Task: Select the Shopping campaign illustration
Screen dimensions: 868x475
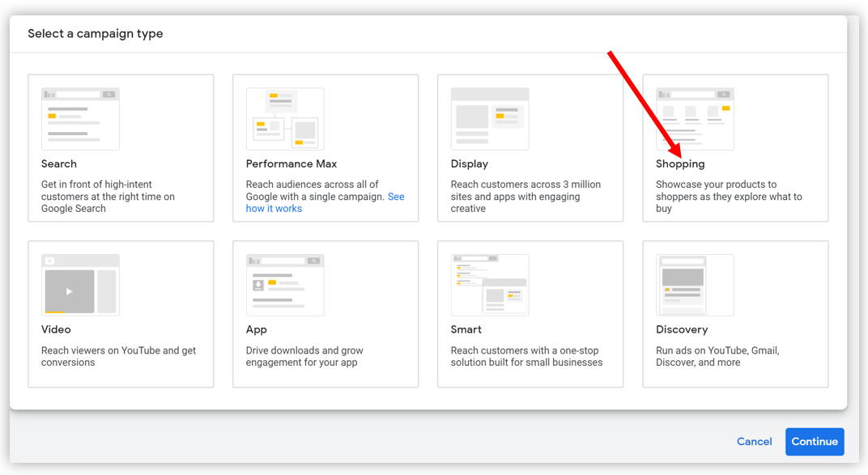Action: pyautogui.click(x=695, y=119)
